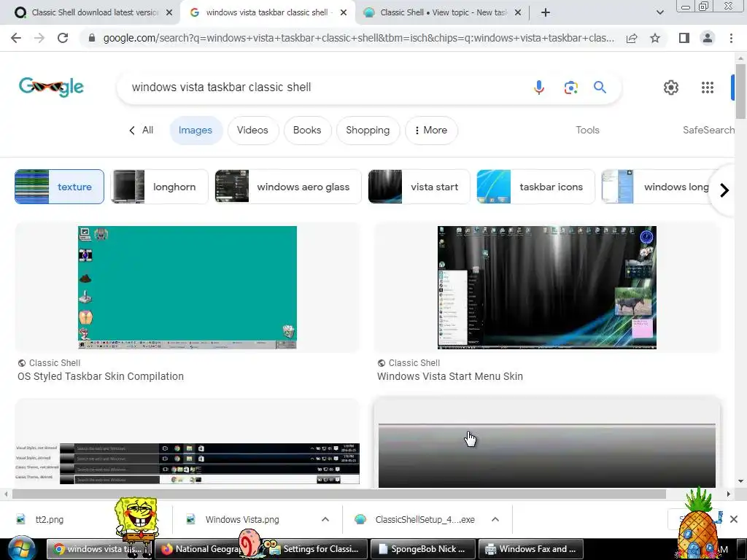Viewport: 747px width, 560px height.
Task: Select the Videos search tab
Action: coord(252,130)
